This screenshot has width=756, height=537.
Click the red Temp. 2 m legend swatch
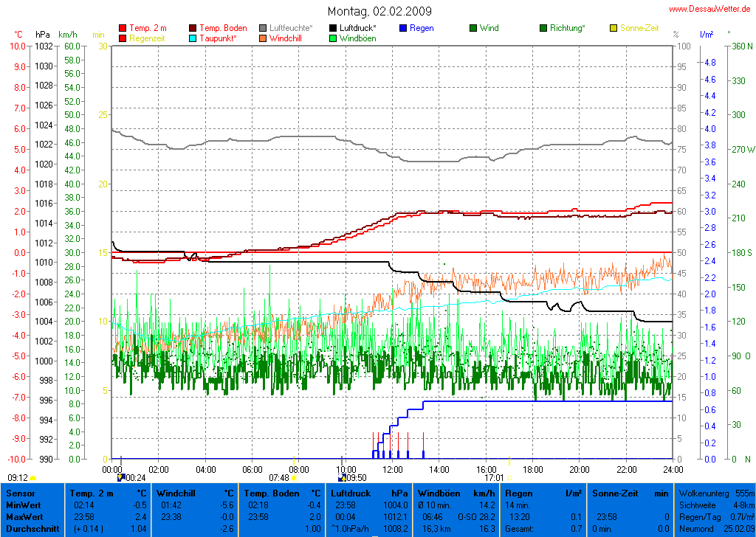click(x=123, y=28)
